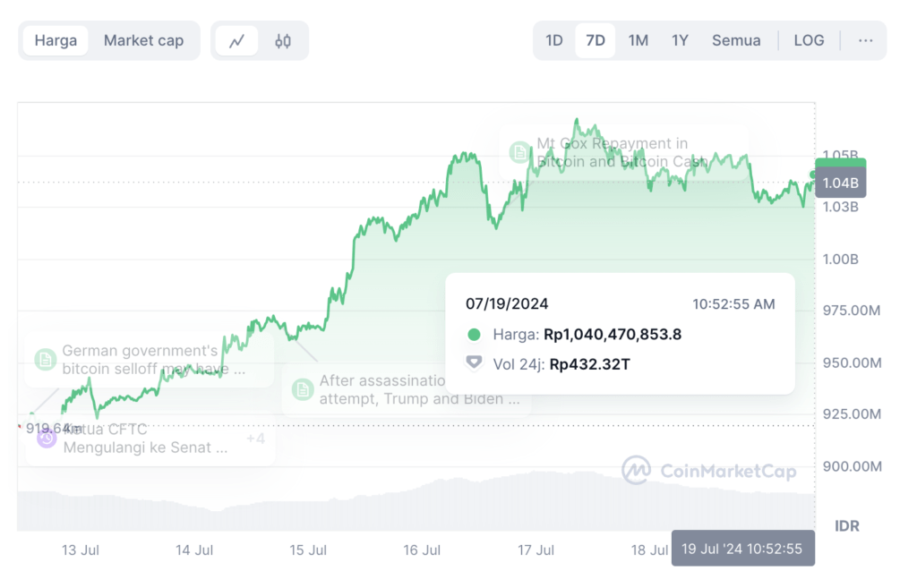The image size is (917, 588).
Task: Open the German government's bitcoin selloff headline
Action: click(x=153, y=360)
